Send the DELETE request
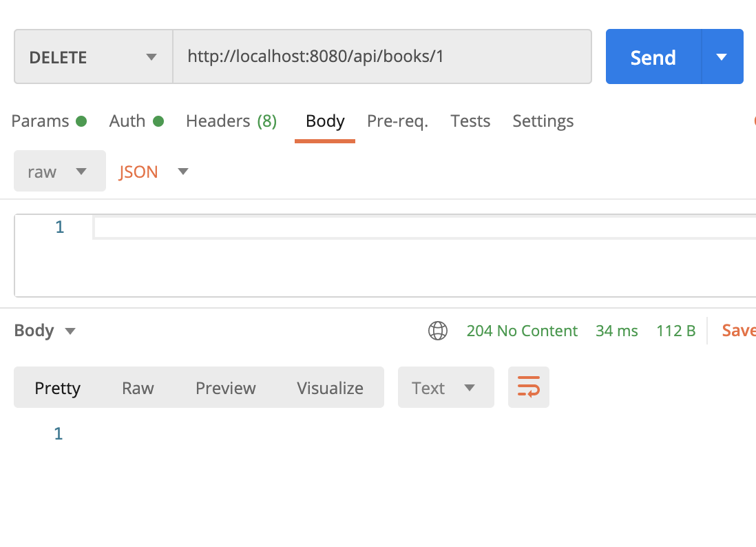Viewport: 756px width, 547px height. 653,57
